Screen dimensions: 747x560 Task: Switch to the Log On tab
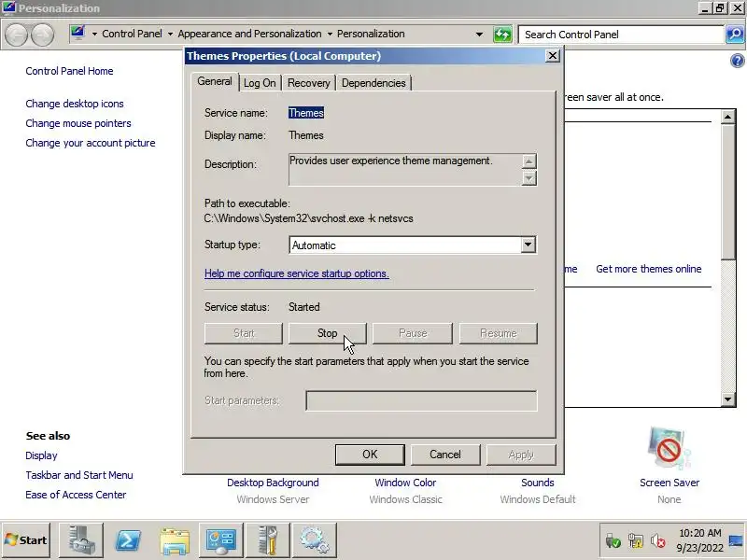pos(260,83)
